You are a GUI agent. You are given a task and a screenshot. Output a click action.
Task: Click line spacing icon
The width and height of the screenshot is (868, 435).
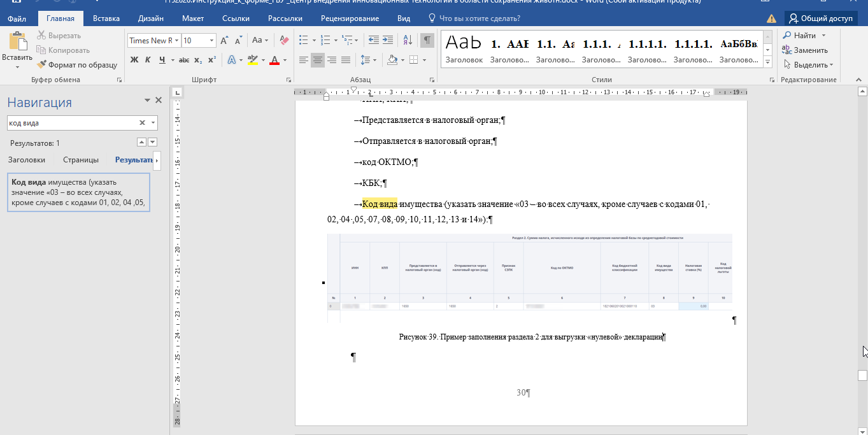click(365, 60)
